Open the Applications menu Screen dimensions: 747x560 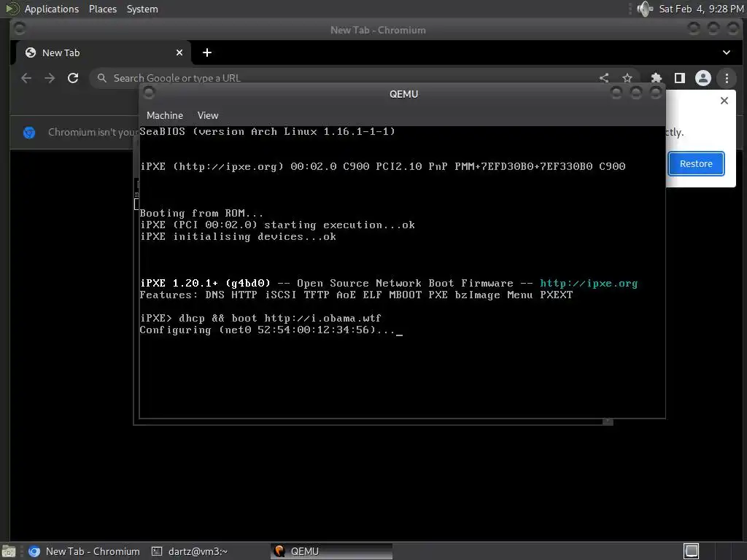[x=52, y=9]
